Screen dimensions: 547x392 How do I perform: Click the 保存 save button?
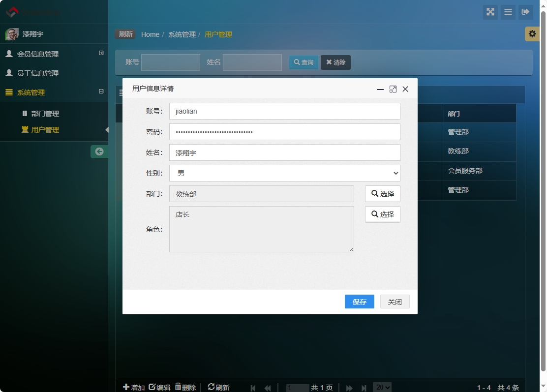pos(360,302)
